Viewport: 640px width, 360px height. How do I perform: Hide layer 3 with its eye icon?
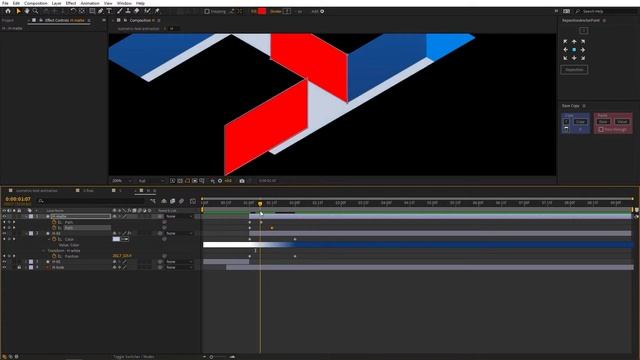[x=4, y=262]
